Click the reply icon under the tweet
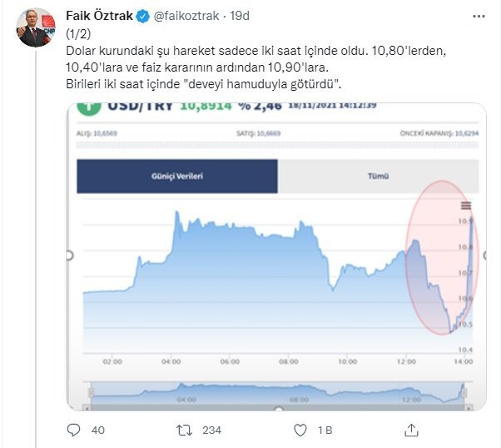 click(x=74, y=431)
